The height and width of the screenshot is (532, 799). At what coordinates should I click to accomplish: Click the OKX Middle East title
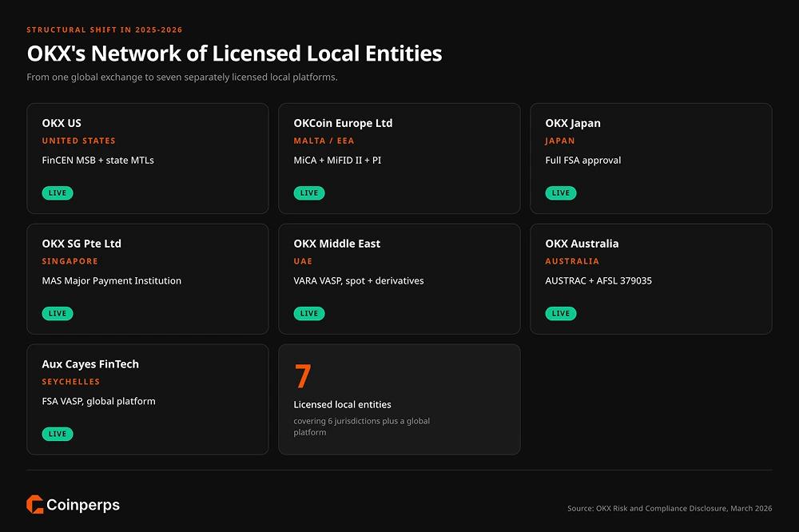pos(337,244)
